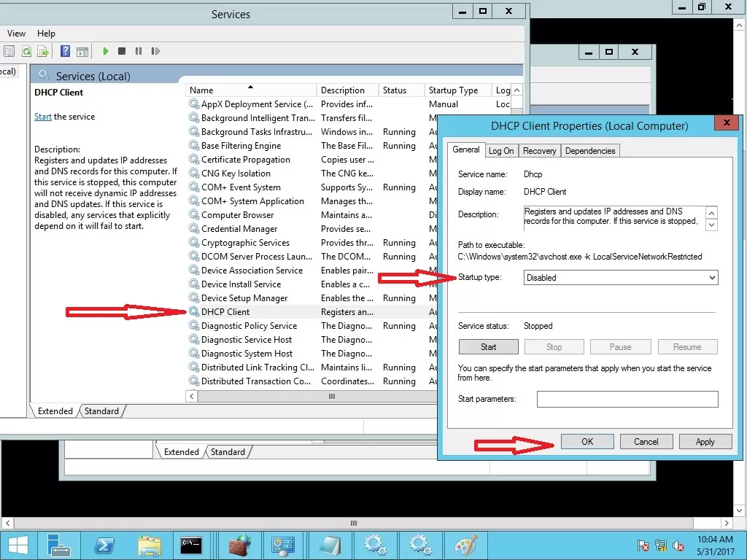Launch PowerShell from the taskbar
The height and width of the screenshot is (560, 747).
point(104,545)
